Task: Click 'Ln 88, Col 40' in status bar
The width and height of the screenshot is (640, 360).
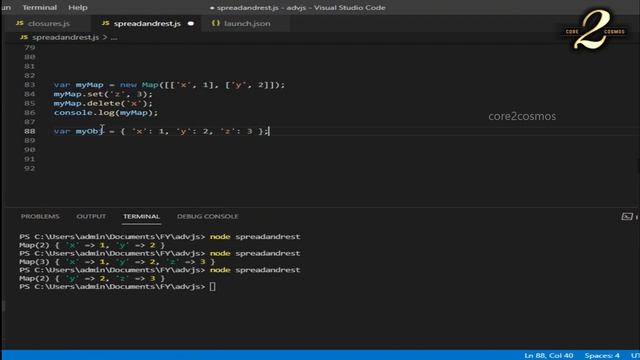Action: pos(548,355)
